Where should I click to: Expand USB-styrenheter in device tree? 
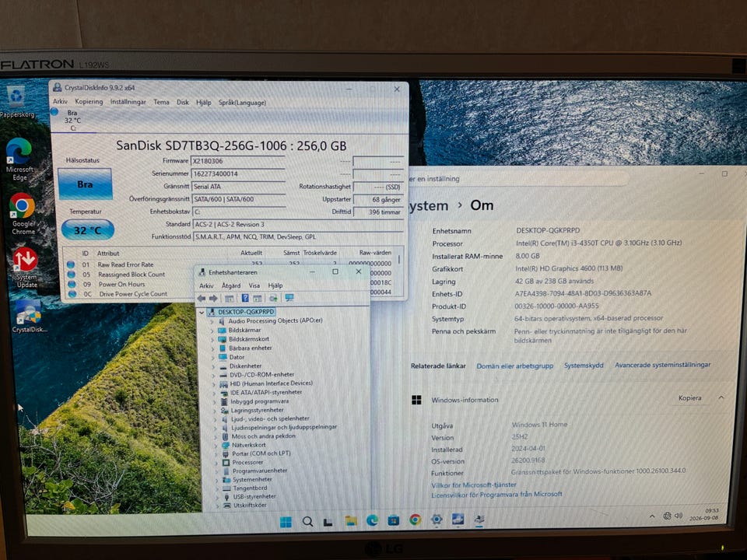(x=217, y=497)
